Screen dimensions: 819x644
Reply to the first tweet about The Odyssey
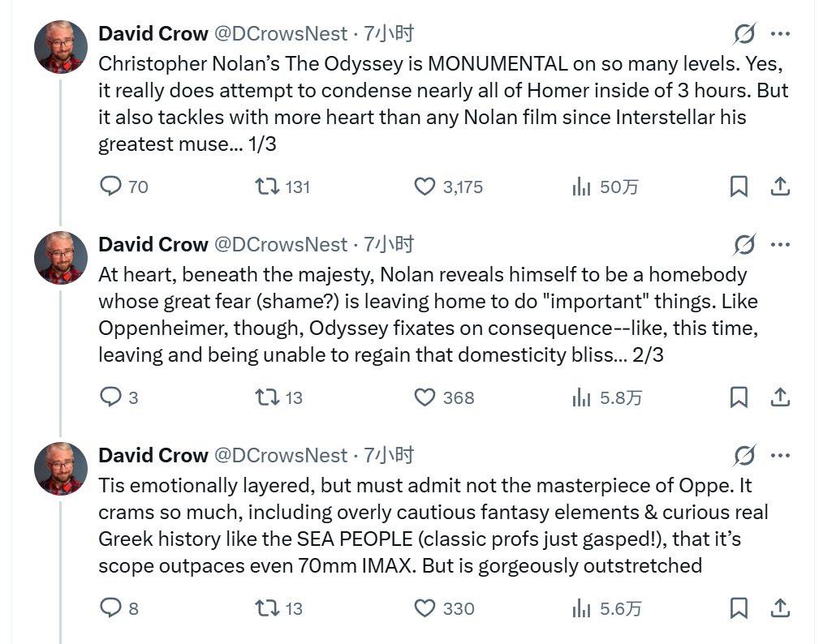pyautogui.click(x=124, y=187)
